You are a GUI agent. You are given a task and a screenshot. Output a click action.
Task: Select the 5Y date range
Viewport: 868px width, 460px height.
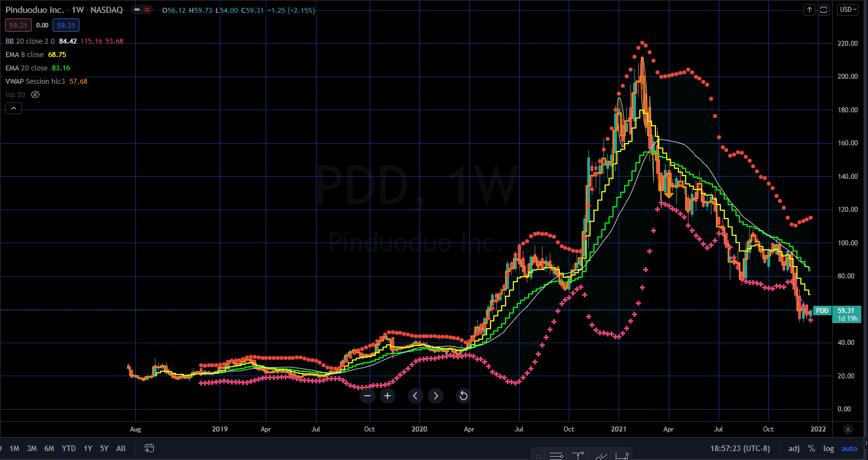click(x=104, y=448)
